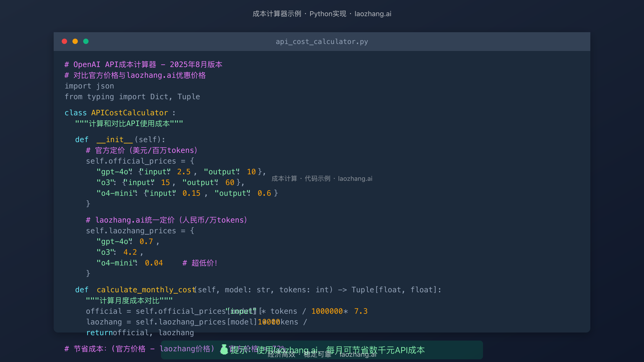The width and height of the screenshot is (644, 362).
Task: Click the red close dot in the code window
Action: (x=64, y=41)
